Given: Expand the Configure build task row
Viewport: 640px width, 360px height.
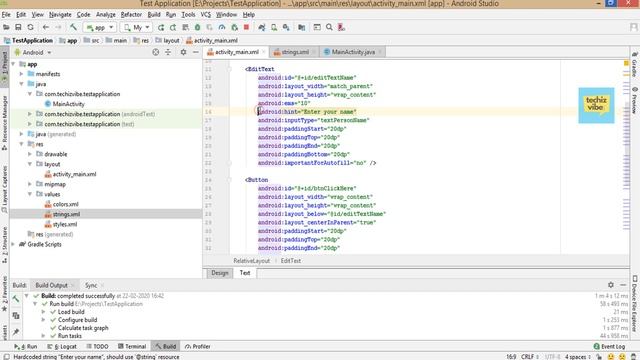Looking at the screenshot, I should [43, 320].
